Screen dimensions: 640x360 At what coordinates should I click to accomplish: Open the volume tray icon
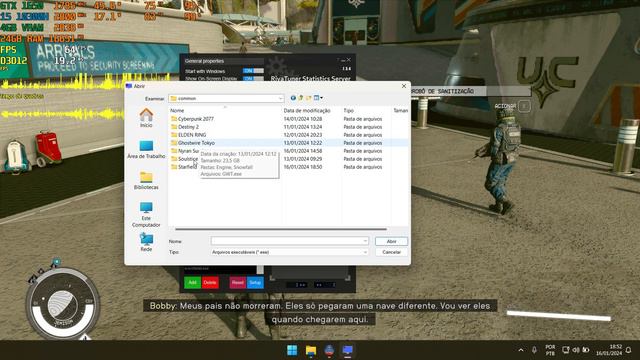(576, 350)
